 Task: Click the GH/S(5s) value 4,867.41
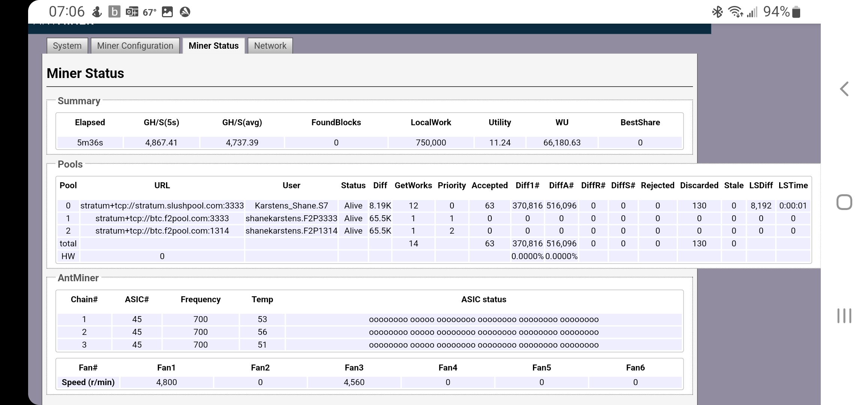[x=161, y=142]
